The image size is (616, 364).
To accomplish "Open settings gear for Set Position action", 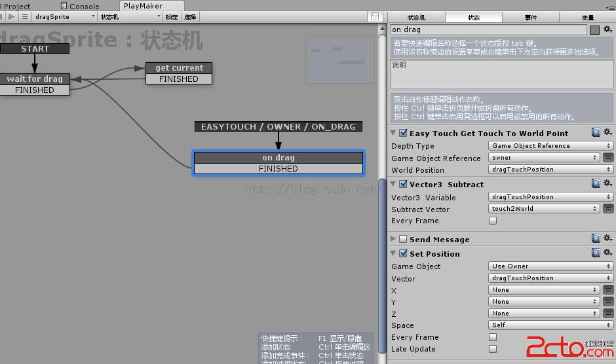I will [607, 253].
